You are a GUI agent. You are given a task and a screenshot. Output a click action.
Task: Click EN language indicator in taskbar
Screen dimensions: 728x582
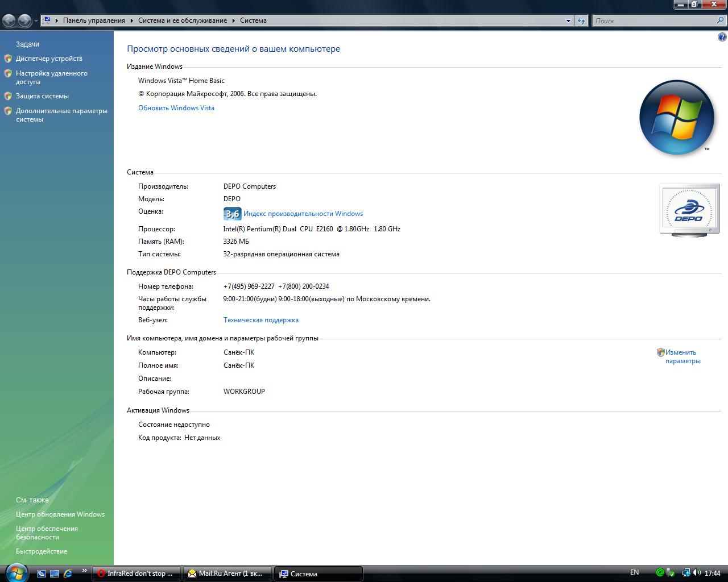tap(635, 572)
